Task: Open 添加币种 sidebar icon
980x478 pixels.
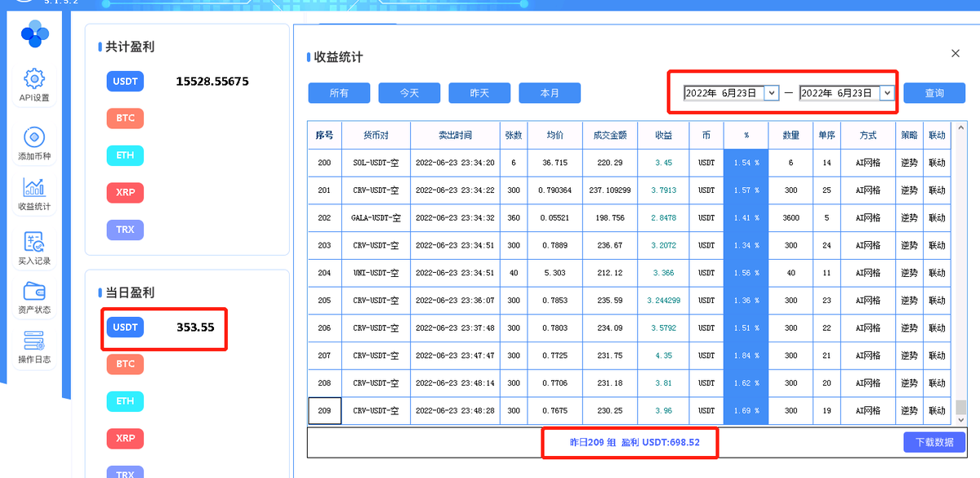Action: [34, 144]
